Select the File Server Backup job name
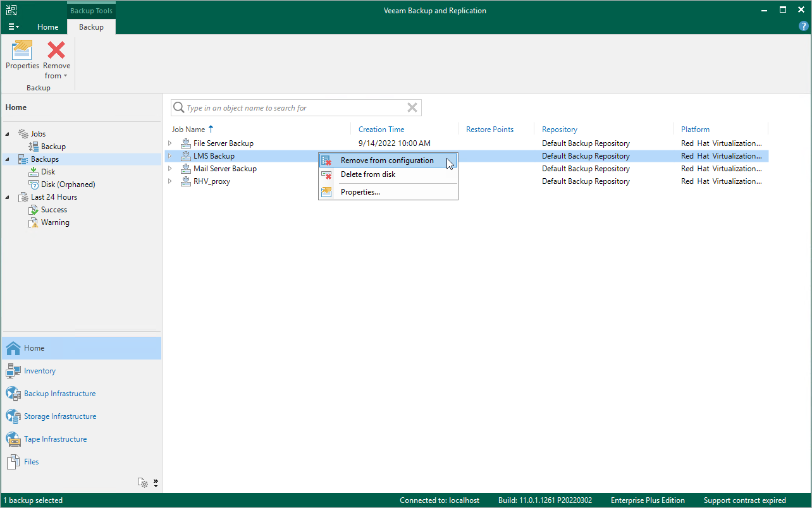Viewport: 812px width, 508px height. pos(223,143)
